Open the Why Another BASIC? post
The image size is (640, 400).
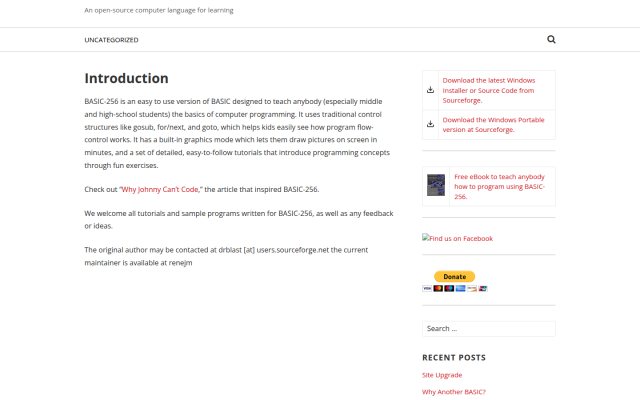tap(454, 392)
